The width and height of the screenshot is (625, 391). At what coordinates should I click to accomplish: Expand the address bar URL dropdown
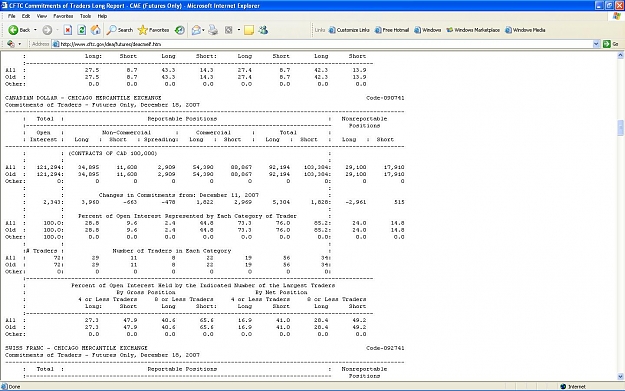pyautogui.click(x=596, y=44)
